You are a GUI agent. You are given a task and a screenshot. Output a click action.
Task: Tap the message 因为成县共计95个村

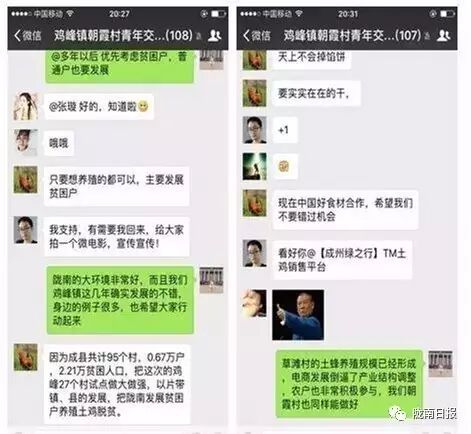point(117,384)
